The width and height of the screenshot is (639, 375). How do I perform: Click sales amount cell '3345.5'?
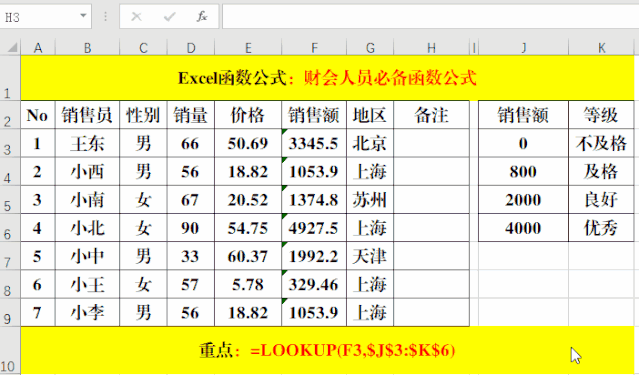pyautogui.click(x=314, y=143)
